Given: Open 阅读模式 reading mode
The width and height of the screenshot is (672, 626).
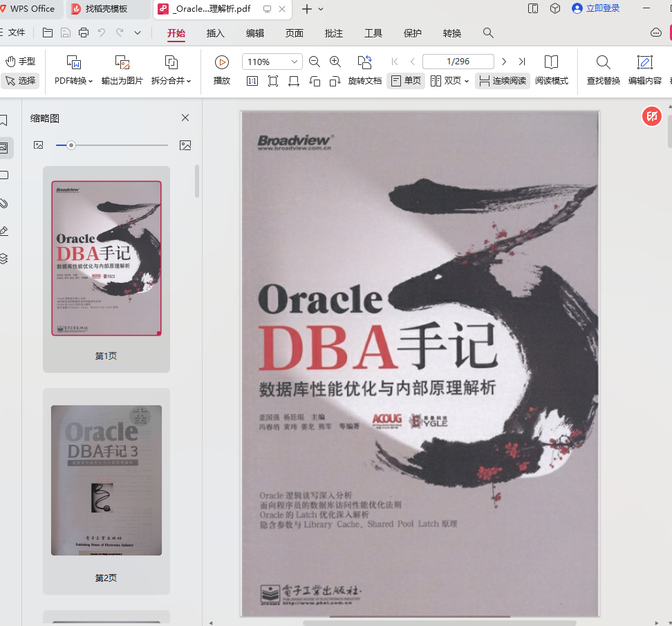Looking at the screenshot, I should [551, 62].
